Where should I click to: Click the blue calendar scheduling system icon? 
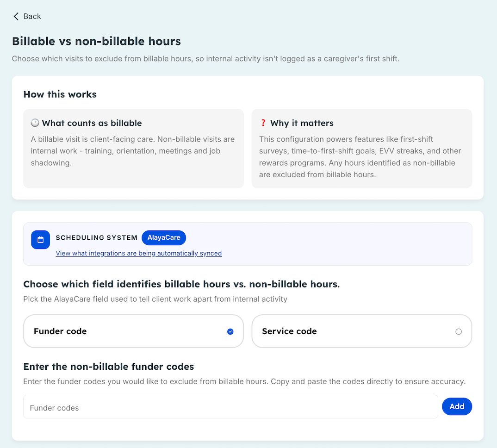(x=40, y=240)
